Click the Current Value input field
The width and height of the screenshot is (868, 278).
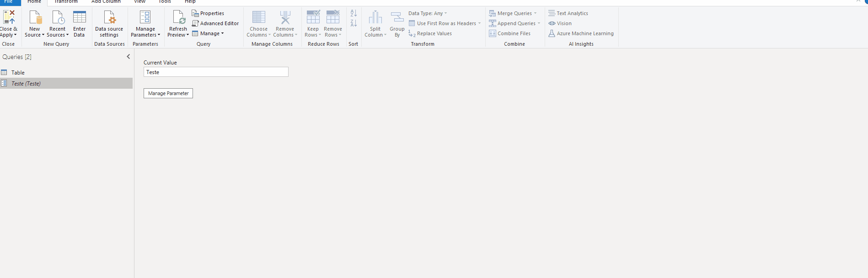216,72
